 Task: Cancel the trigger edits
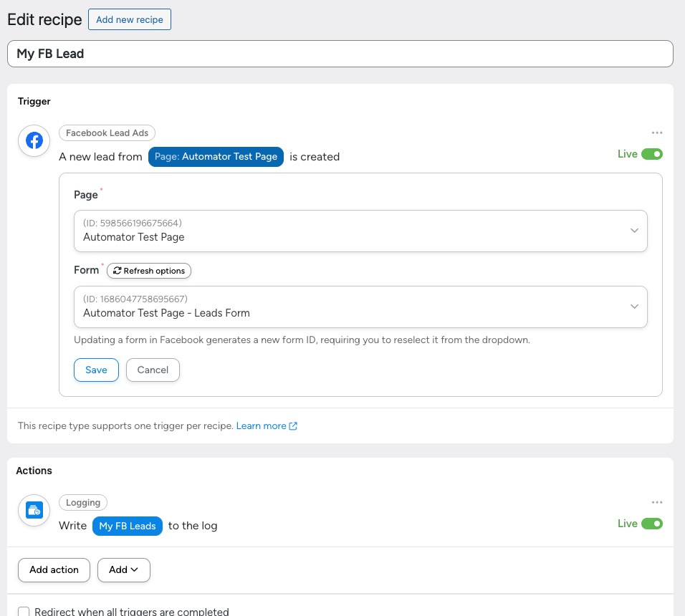(x=153, y=370)
